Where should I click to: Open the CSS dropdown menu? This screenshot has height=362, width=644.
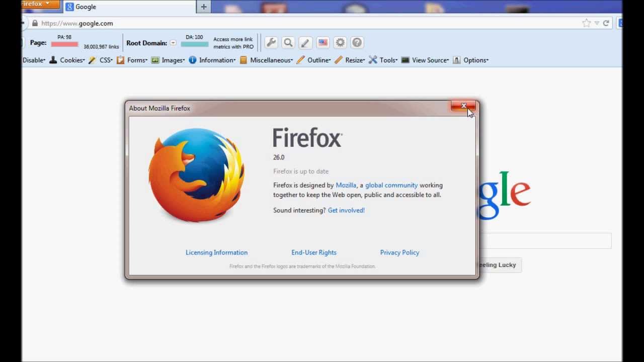point(106,60)
